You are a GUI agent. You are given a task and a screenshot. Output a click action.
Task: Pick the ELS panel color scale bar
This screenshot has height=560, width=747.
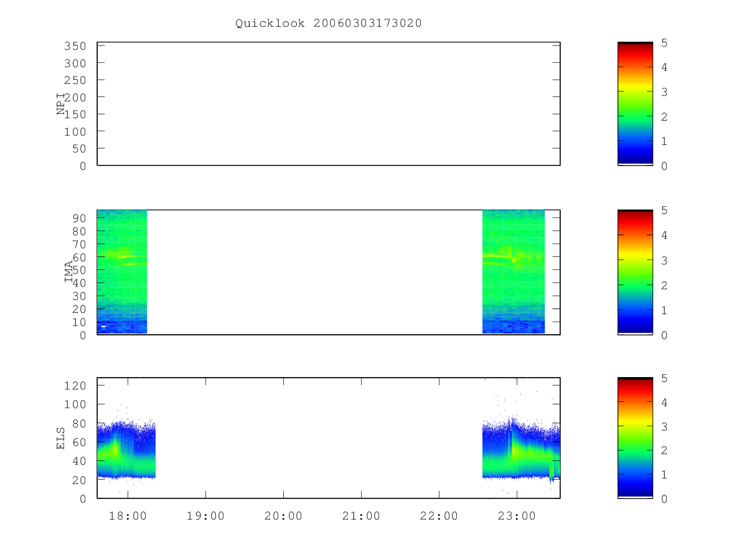[635, 438]
